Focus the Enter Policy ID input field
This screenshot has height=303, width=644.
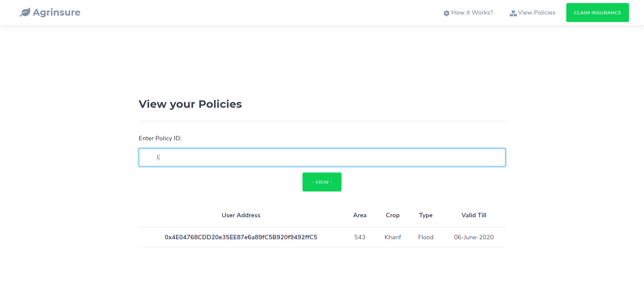coord(322,157)
